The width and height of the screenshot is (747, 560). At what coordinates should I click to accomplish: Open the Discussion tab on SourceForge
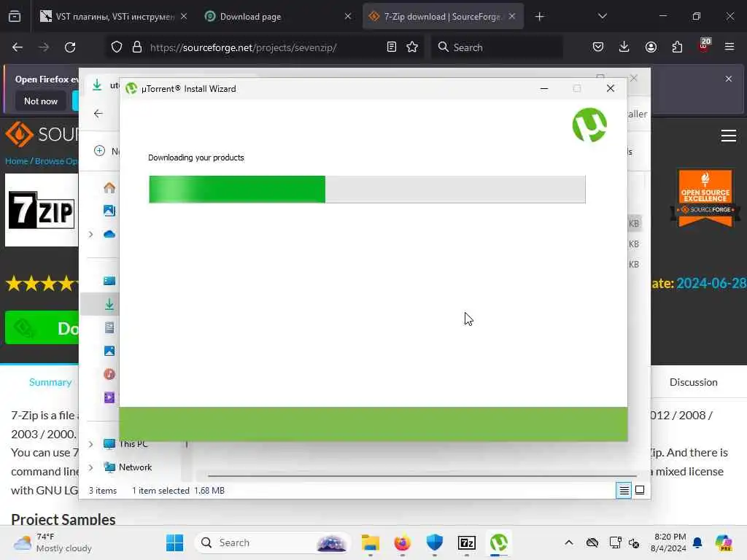(x=693, y=382)
